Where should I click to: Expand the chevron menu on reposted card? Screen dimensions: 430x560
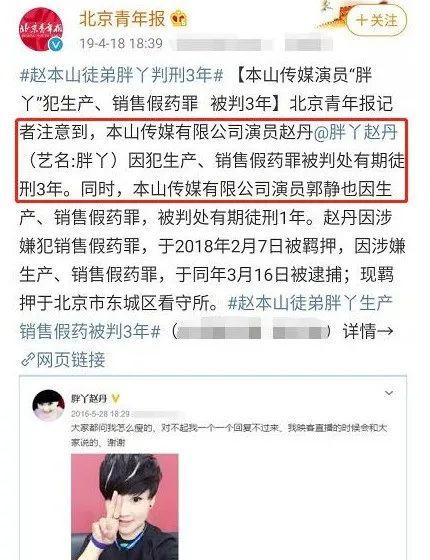389,394
